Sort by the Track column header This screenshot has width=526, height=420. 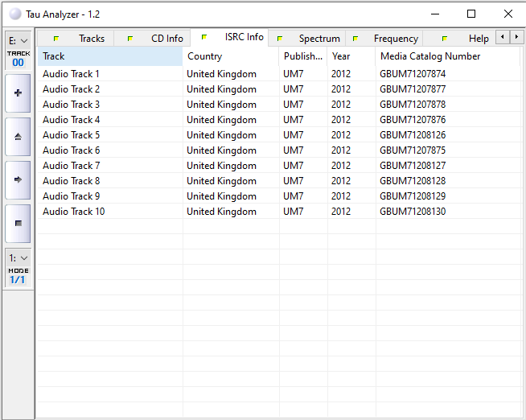pyautogui.click(x=110, y=56)
